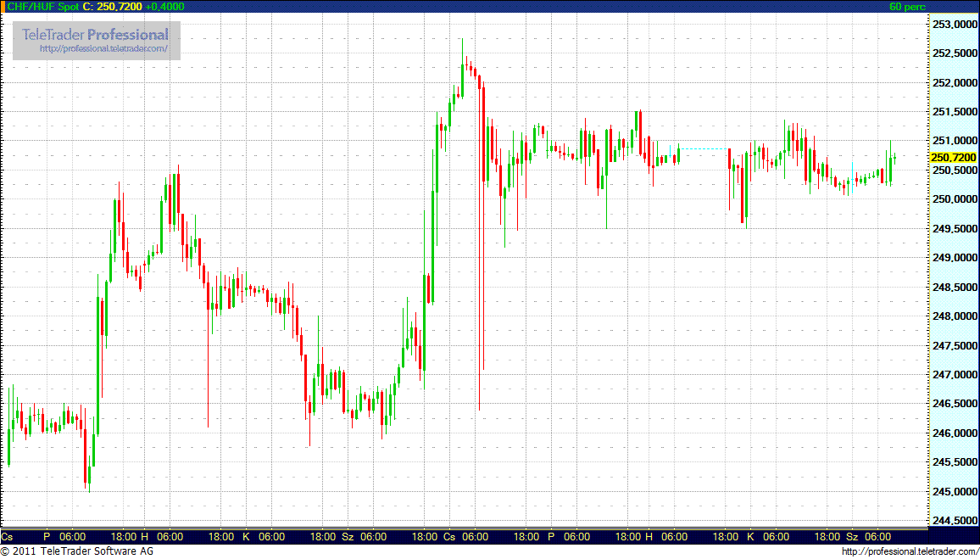The width and height of the screenshot is (980, 559).
Task: Click the highest candle wick on the chart
Action: pos(461,42)
